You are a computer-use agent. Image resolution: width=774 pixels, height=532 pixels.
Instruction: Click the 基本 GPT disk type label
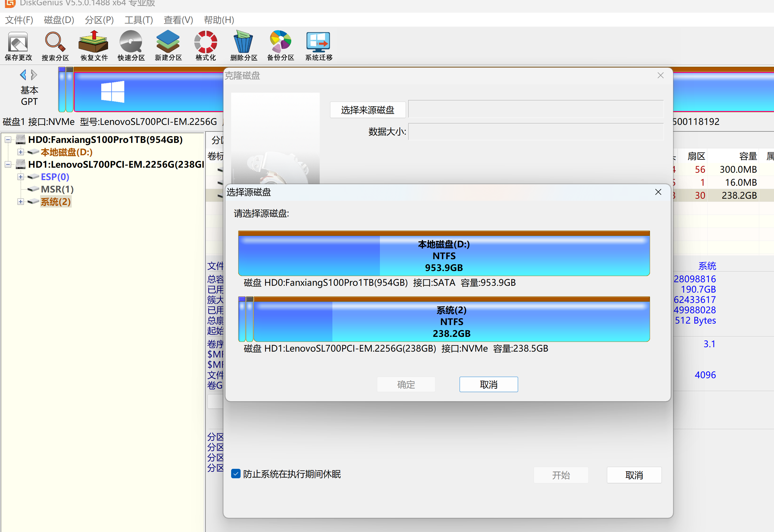[x=29, y=96]
